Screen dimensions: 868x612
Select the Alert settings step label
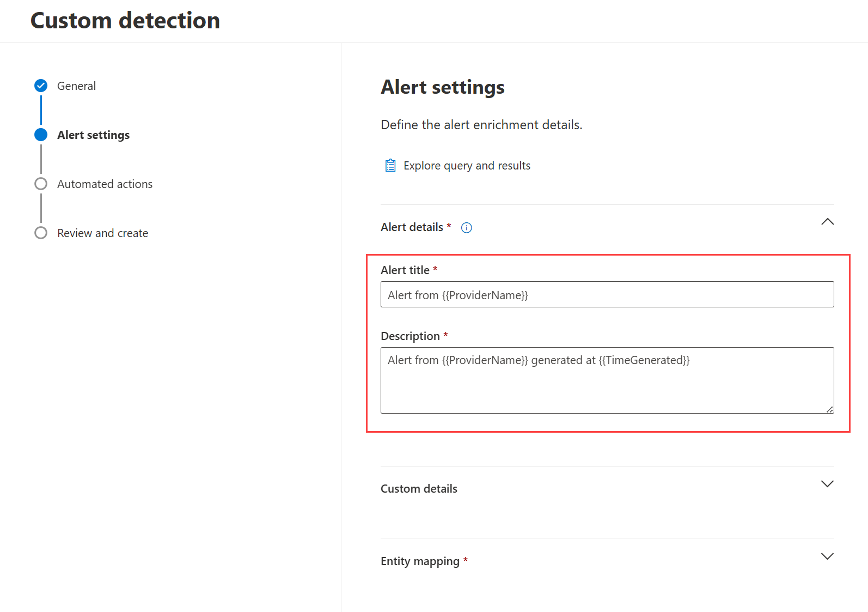pyautogui.click(x=93, y=135)
